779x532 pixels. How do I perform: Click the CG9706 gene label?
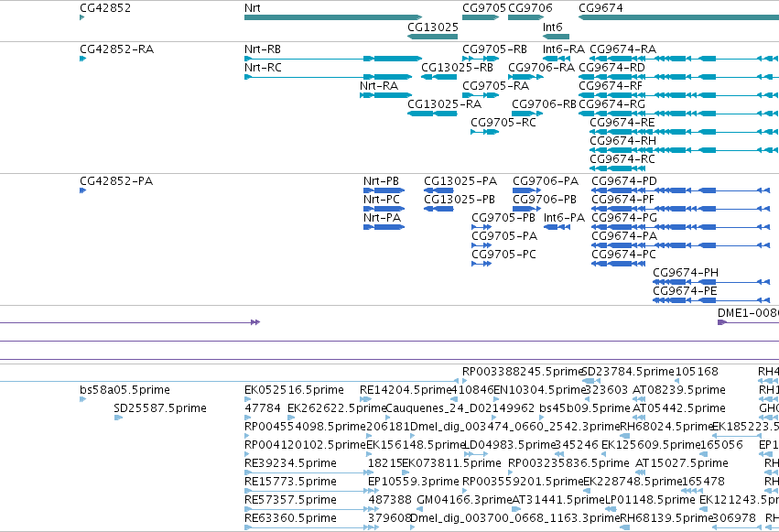pyautogui.click(x=530, y=8)
